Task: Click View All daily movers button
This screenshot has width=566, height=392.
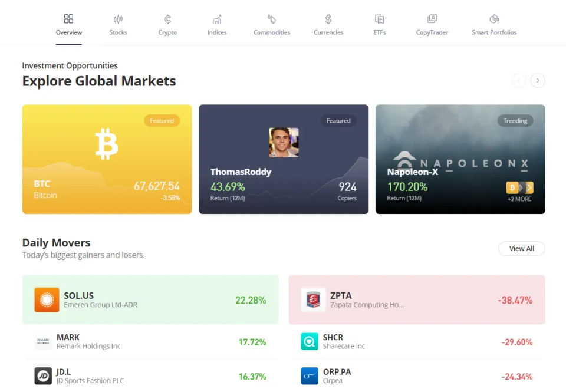Action: pos(521,249)
